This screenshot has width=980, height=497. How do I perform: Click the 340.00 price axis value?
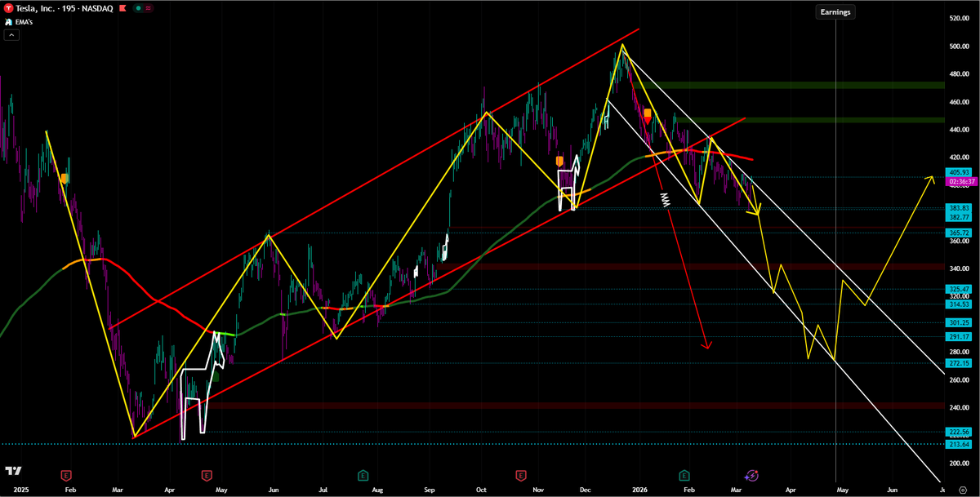(x=959, y=268)
